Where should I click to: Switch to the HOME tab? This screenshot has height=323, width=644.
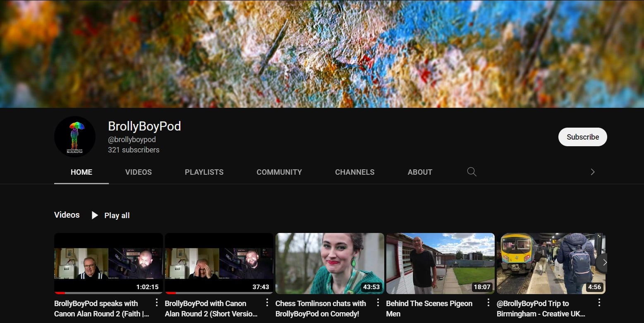click(x=81, y=172)
